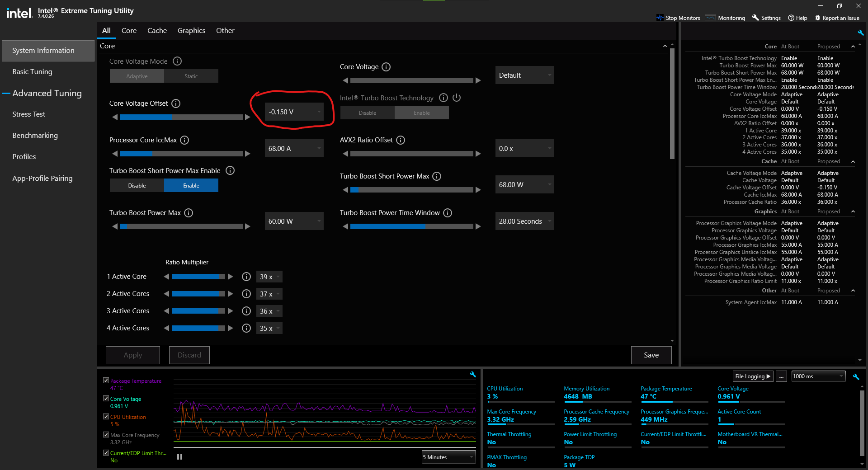
Task: Open the 5 Minutes graph timespan dropdown
Action: [x=448, y=457]
